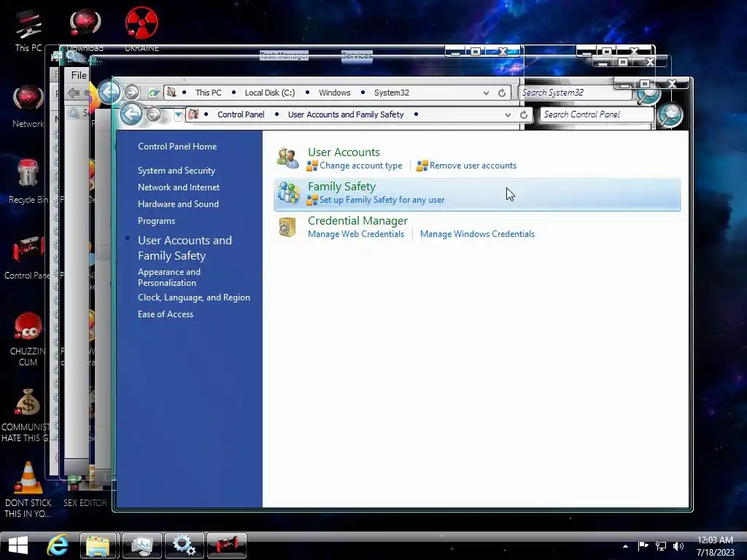Go to Control Panel Home
The width and height of the screenshot is (747, 560).
pyautogui.click(x=177, y=147)
